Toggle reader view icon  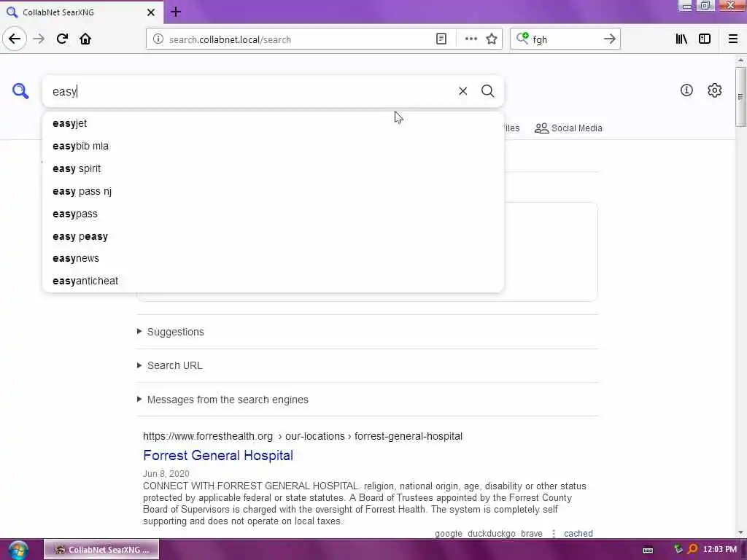pyautogui.click(x=441, y=39)
